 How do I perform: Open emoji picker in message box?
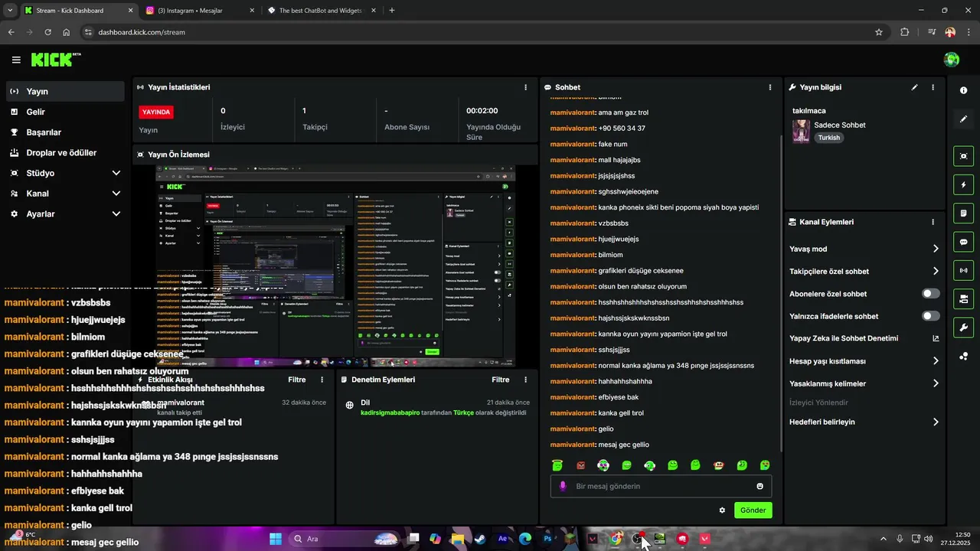759,486
